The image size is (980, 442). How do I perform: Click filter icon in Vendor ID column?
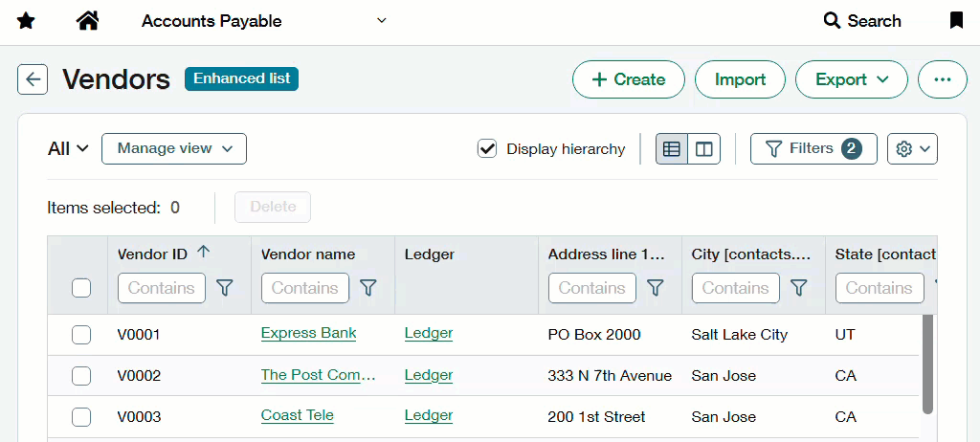pos(225,288)
